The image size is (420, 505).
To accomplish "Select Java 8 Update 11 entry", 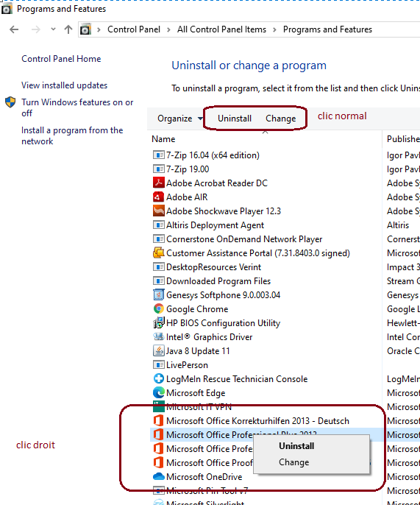I will point(198,350).
